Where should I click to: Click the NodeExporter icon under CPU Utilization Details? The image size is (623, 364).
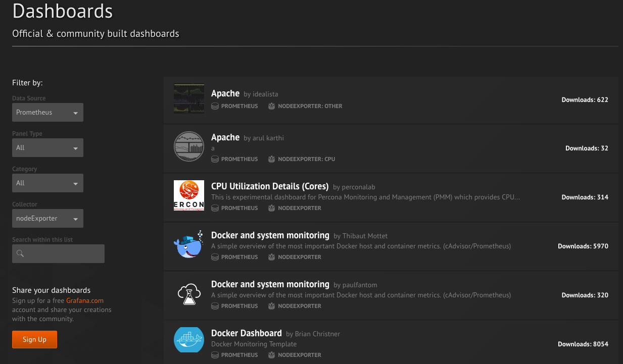(x=271, y=208)
